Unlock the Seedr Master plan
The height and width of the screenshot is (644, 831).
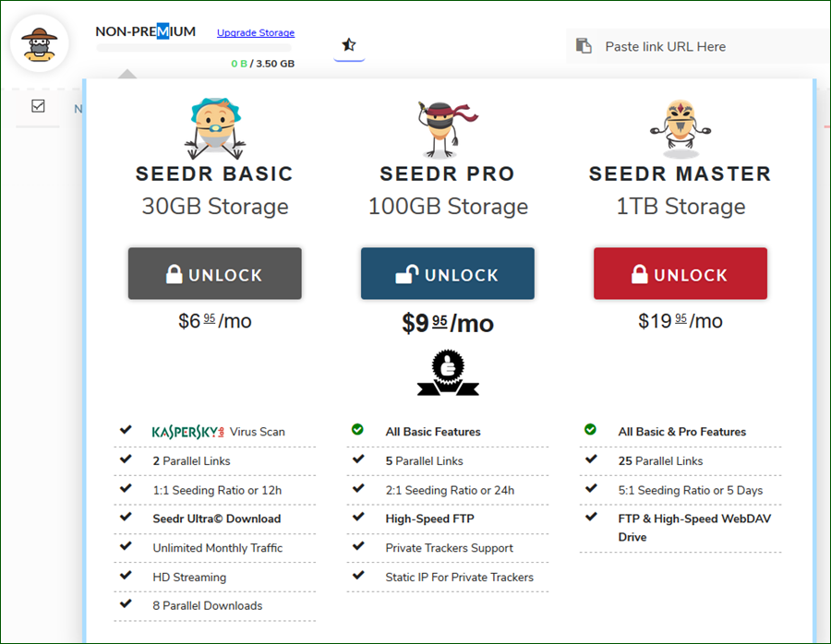point(680,273)
